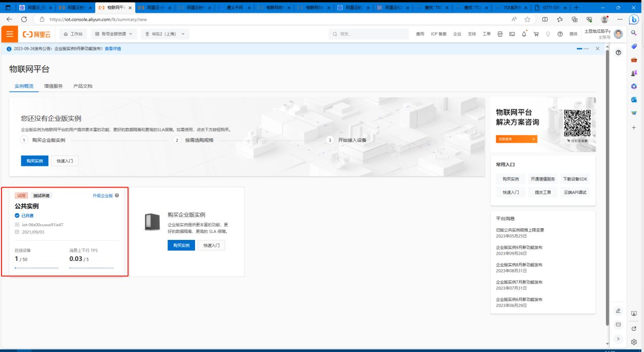The width and height of the screenshot is (644, 352).
Task: Open the 工作台 menu item
Action: tap(73, 34)
